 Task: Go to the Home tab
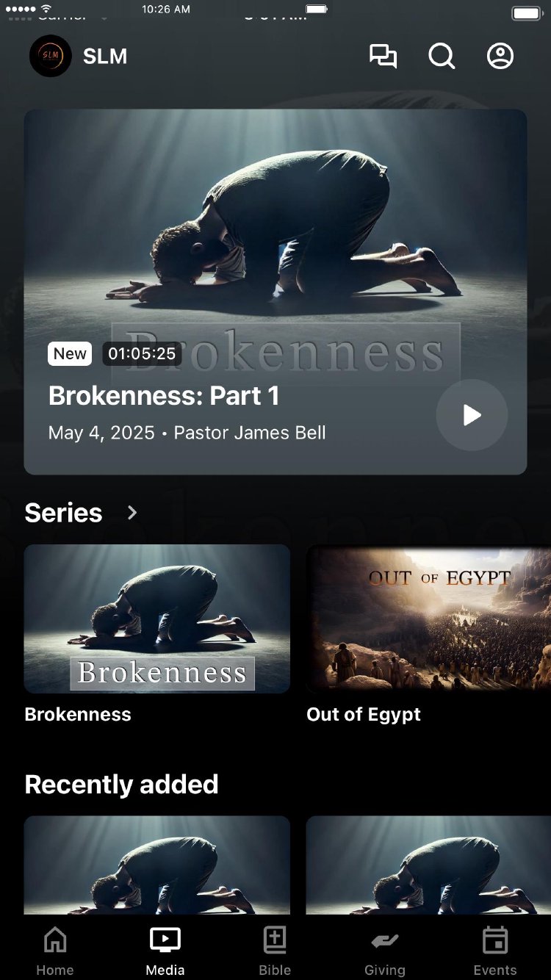(x=55, y=951)
